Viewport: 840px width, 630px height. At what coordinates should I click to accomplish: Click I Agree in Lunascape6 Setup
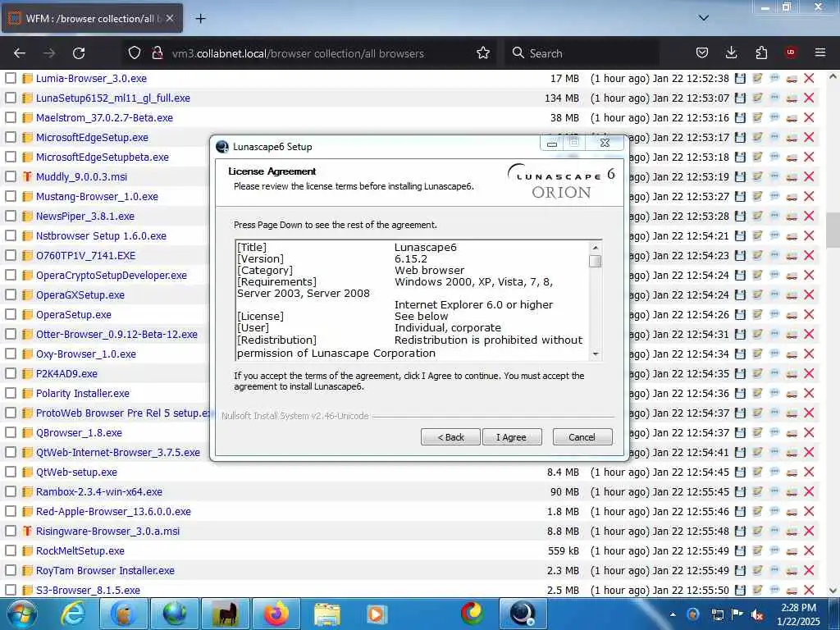512,437
